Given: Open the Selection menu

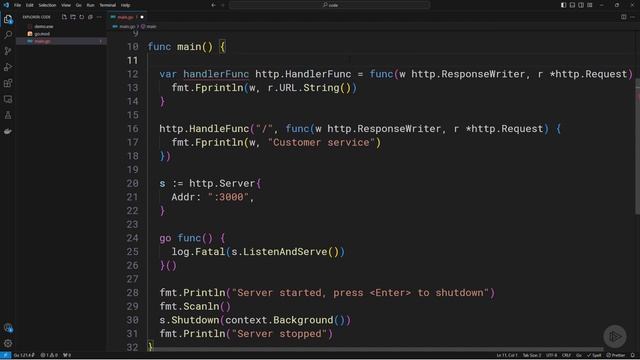Looking at the screenshot, I should point(47,5).
